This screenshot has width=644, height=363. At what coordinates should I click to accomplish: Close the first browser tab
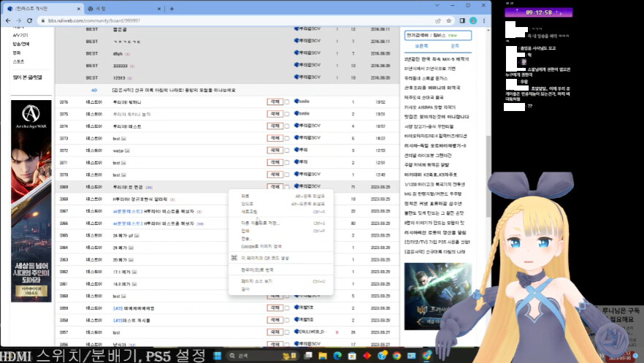[79, 9]
